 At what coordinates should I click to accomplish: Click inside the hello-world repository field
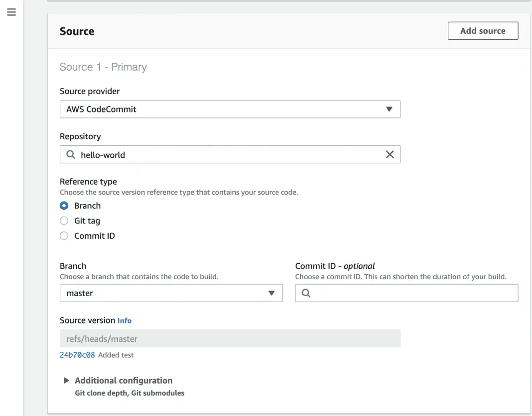[x=199, y=154]
